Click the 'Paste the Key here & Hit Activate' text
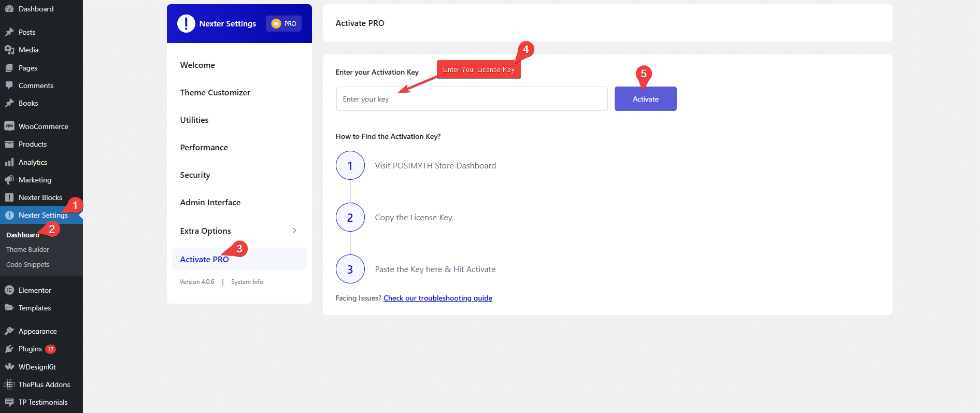This screenshot has width=980, height=413. (435, 269)
